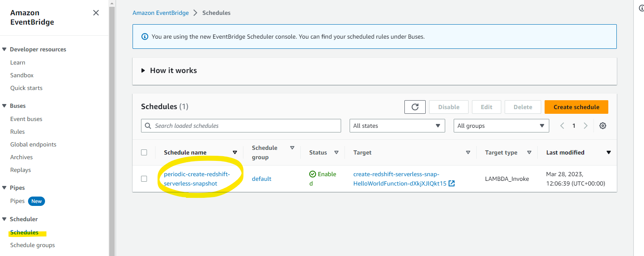Sort by Status column arrow

[x=336, y=152]
